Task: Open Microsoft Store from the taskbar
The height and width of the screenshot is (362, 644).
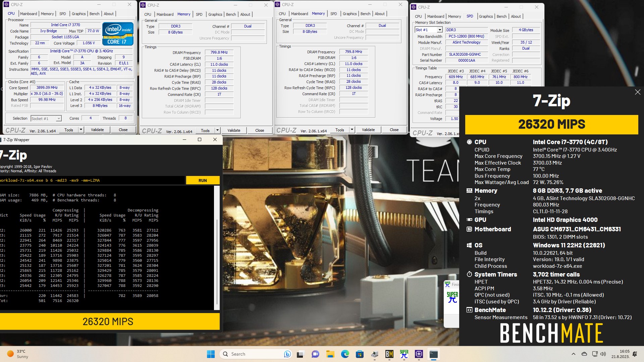Action: pos(360,354)
